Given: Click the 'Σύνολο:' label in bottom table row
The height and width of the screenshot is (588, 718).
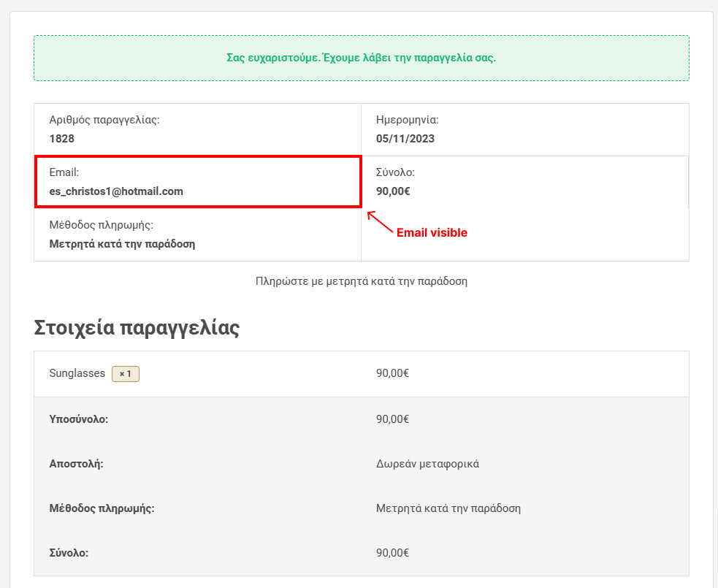Looking at the screenshot, I should [69, 553].
